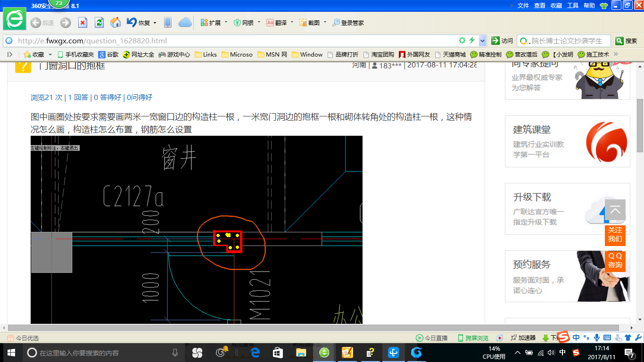Open the 升级下载 sidebar card
The width and height of the screenshot is (644, 362).
[568, 209]
